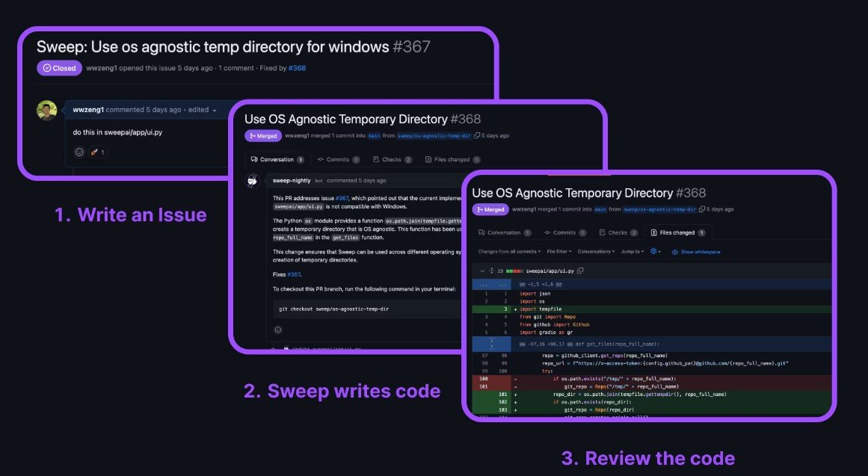Click the Merged badge in the middle pull request panel
Image resolution: width=868 pixels, height=476 pixels.
point(263,135)
